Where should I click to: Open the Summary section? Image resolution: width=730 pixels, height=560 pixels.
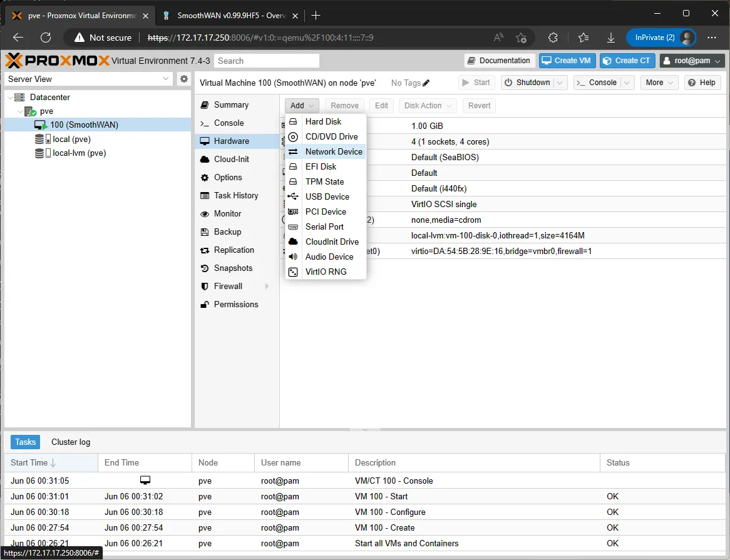[x=237, y=104]
